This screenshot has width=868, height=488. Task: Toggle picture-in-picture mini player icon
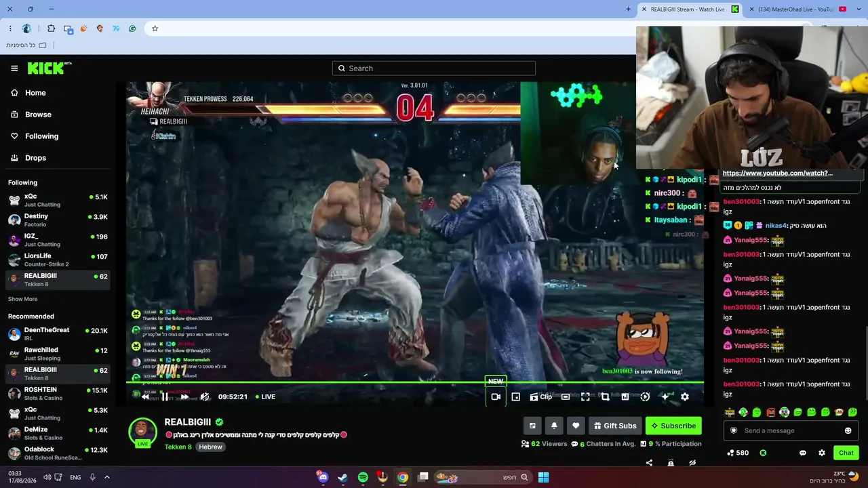515,396
